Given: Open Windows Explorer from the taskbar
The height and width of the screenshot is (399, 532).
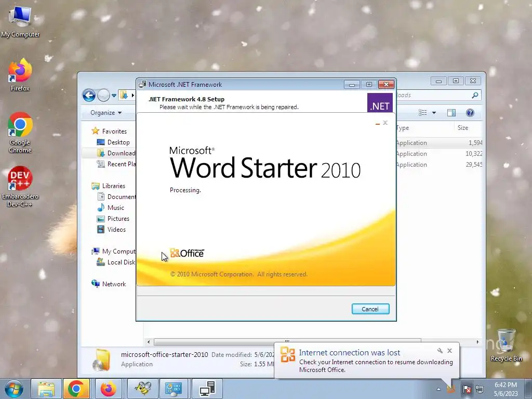Looking at the screenshot, I should (46, 389).
